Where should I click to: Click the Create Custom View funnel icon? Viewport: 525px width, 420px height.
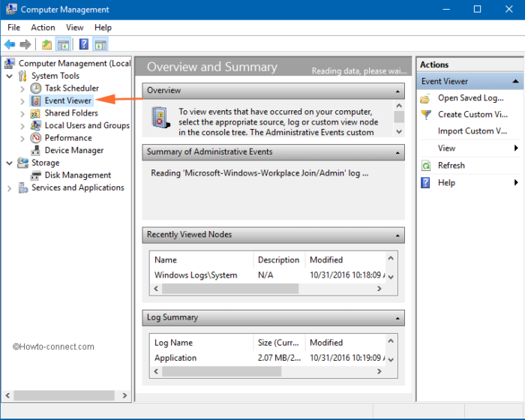(x=426, y=115)
